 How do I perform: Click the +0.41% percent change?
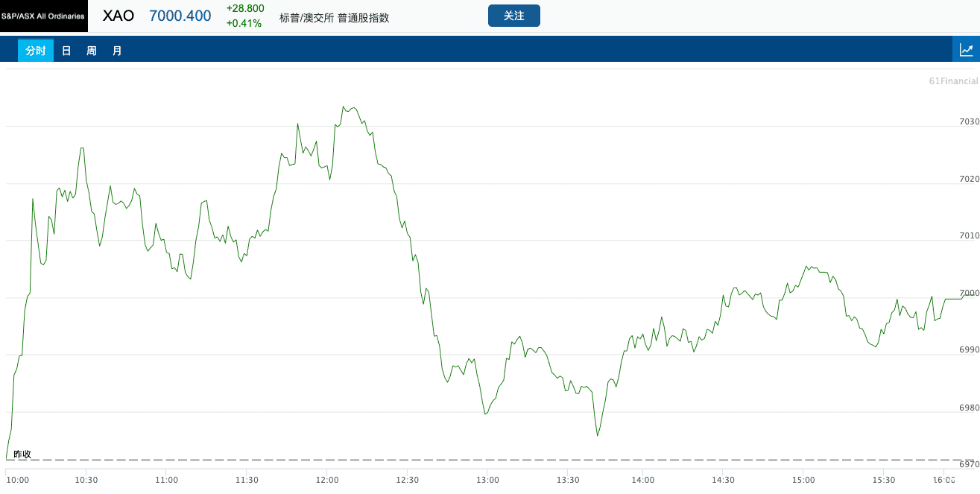pos(244,23)
